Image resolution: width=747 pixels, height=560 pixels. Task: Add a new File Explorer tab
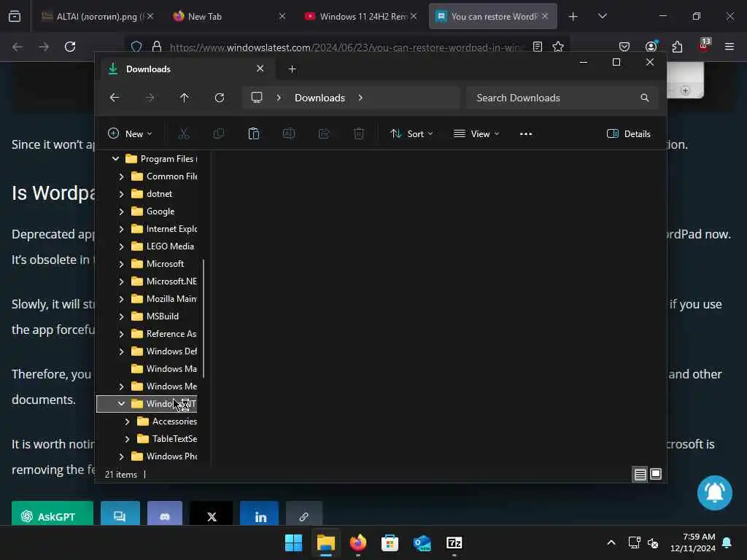coord(292,69)
